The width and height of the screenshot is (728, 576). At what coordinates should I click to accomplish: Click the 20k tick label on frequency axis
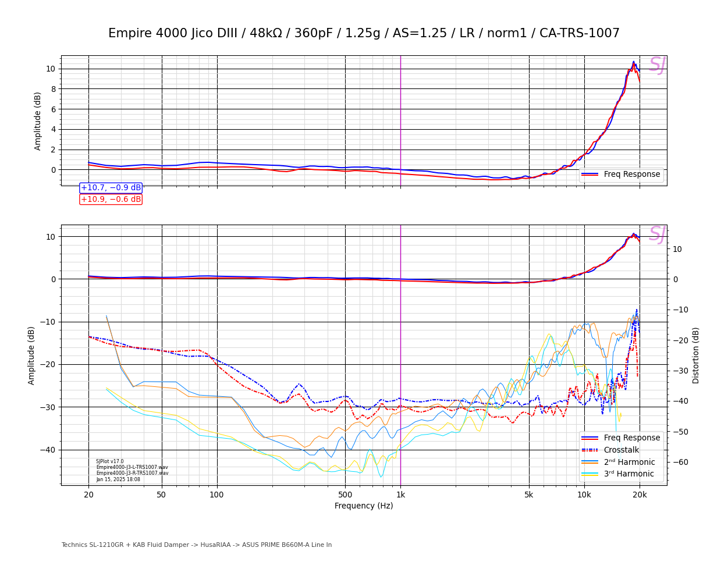pos(640,495)
